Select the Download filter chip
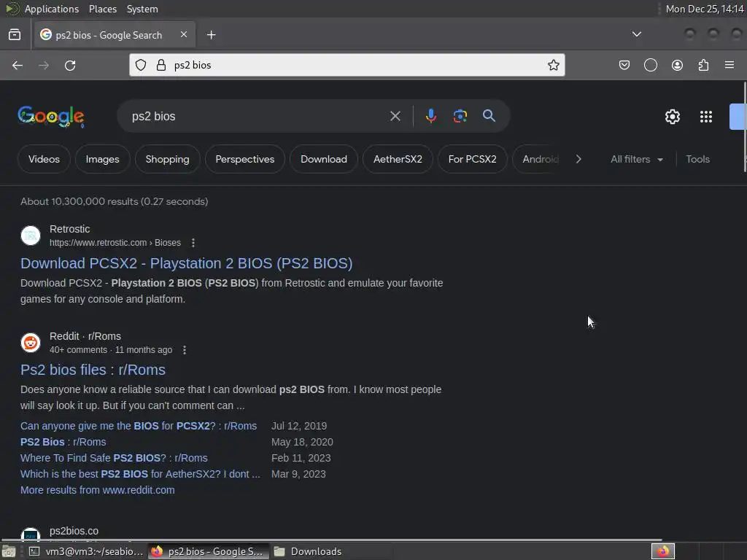 [323, 159]
